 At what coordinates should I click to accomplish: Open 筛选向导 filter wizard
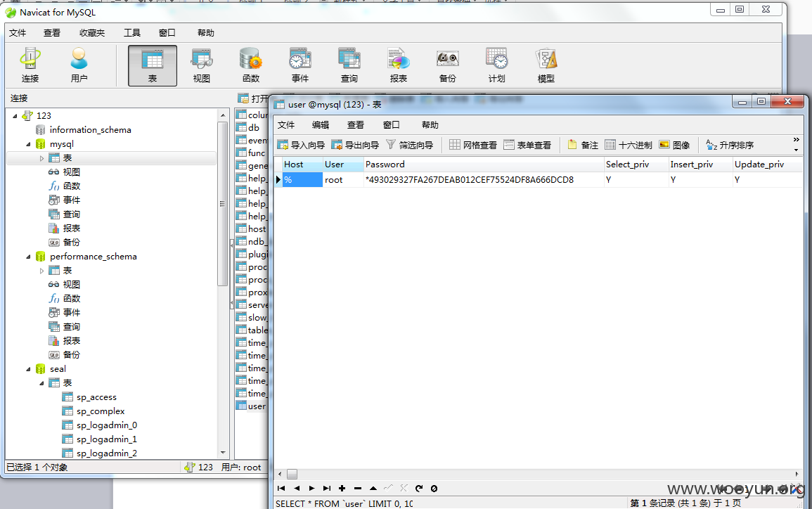coord(410,145)
